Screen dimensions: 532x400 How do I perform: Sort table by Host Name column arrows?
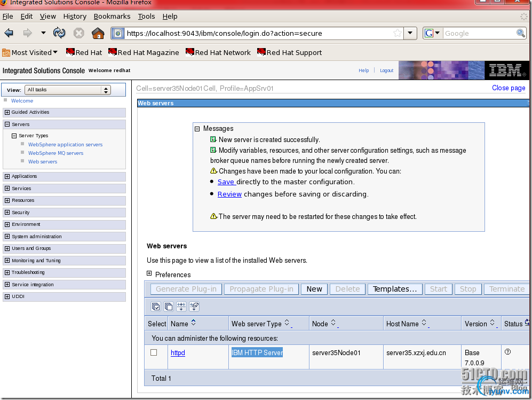click(x=424, y=323)
